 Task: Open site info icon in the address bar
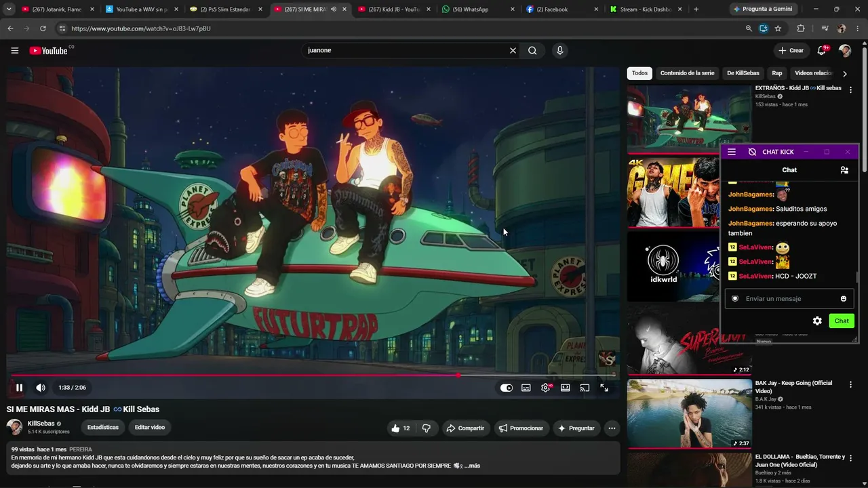[62, 28]
